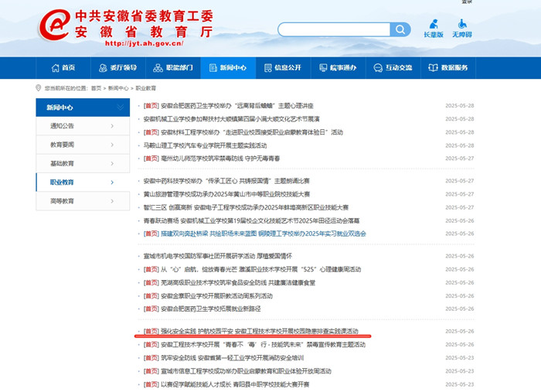Screen dimensions: 541x392
Task: Open 信息公开 in the navigation bar
Action: [282, 68]
